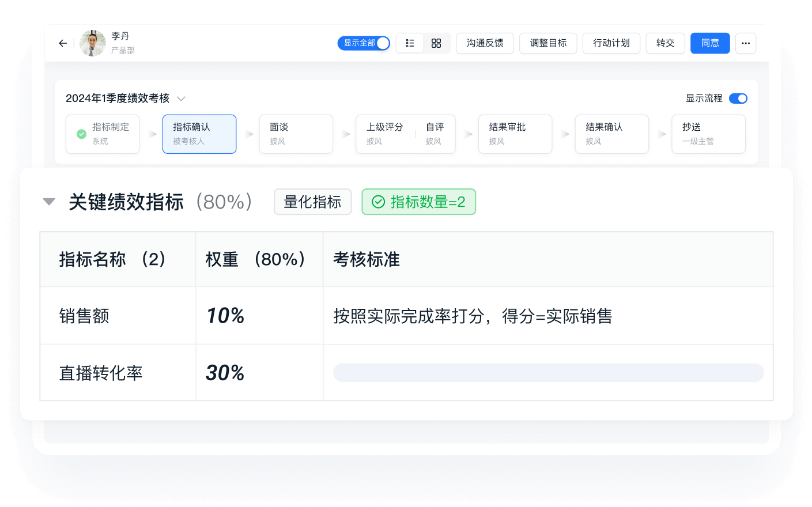812x507 pixels.
Task: Click 李丹's profile avatar
Action: (x=92, y=43)
